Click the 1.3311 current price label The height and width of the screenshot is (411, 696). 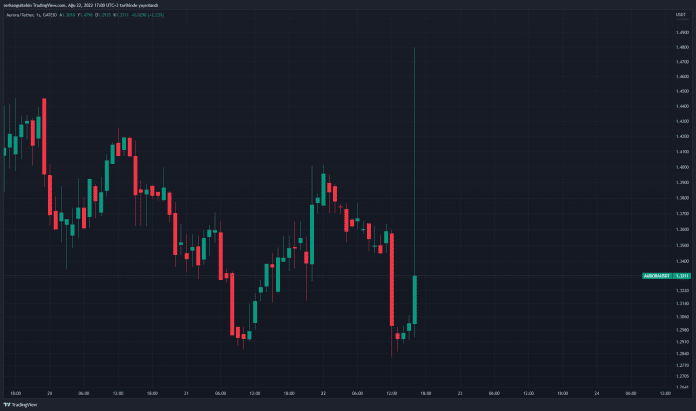[682, 276]
